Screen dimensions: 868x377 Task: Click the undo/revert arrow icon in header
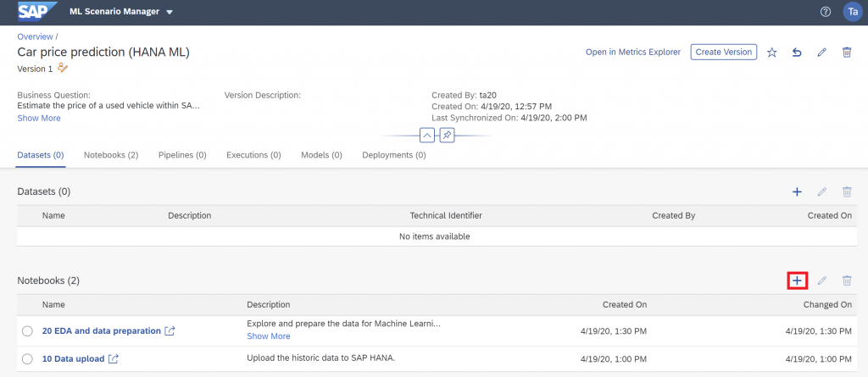(x=797, y=53)
